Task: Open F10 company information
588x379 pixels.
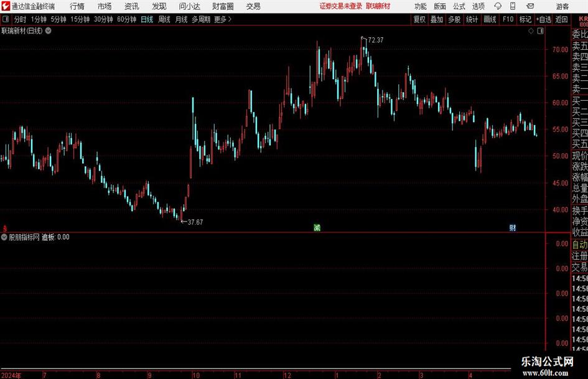Action: [508, 19]
